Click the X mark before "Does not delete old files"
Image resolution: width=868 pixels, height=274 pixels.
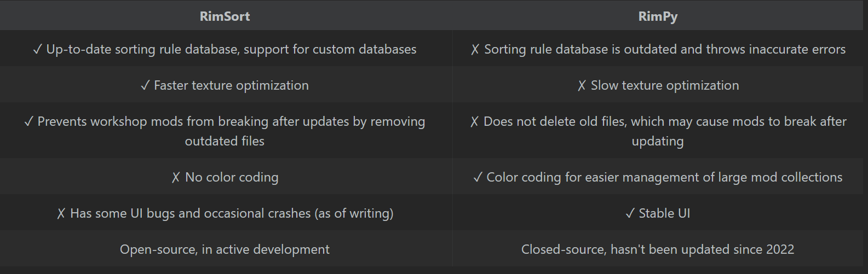[x=474, y=121]
